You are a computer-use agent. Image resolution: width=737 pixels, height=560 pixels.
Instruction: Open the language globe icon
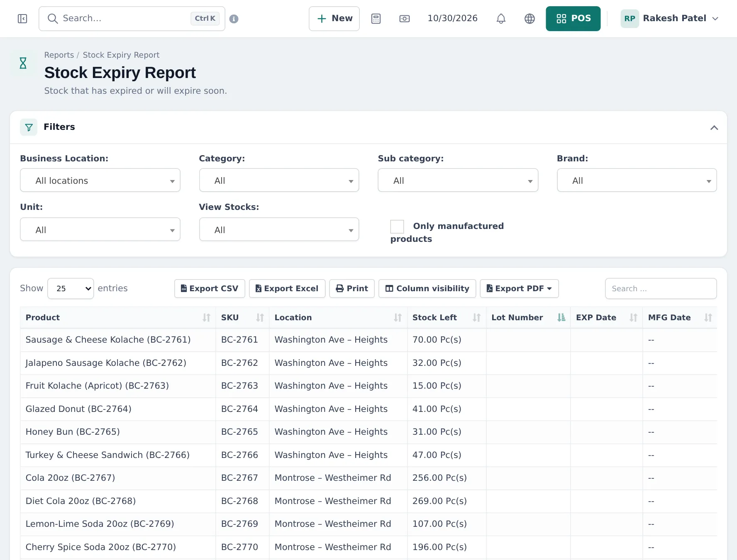[x=530, y=19]
